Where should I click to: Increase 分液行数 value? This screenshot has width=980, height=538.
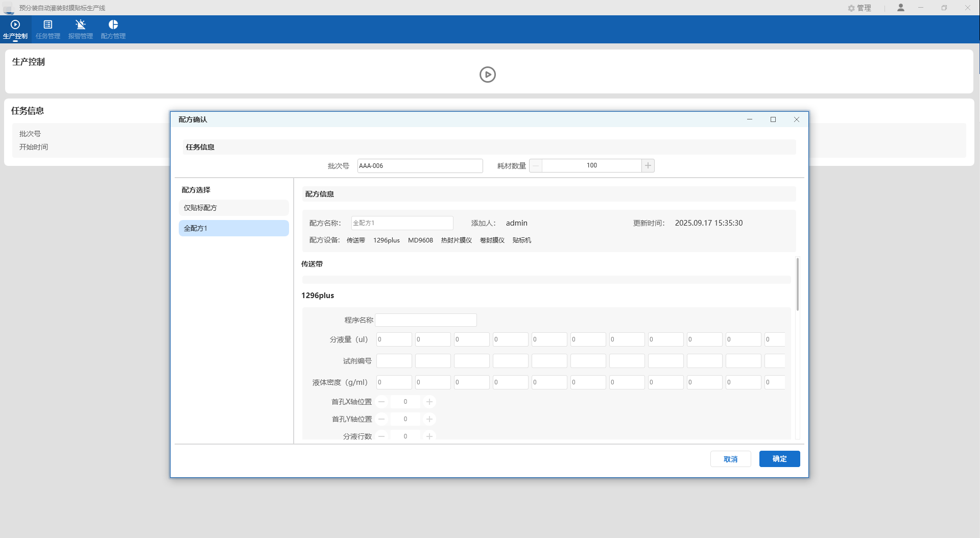[429, 436]
